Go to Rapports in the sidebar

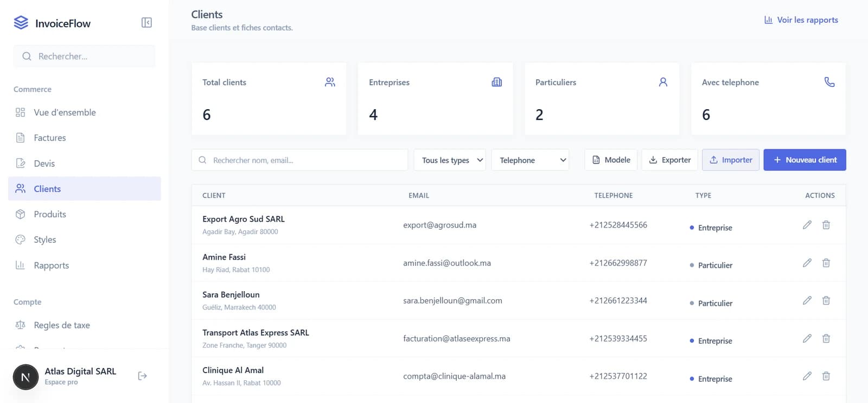pos(85,265)
